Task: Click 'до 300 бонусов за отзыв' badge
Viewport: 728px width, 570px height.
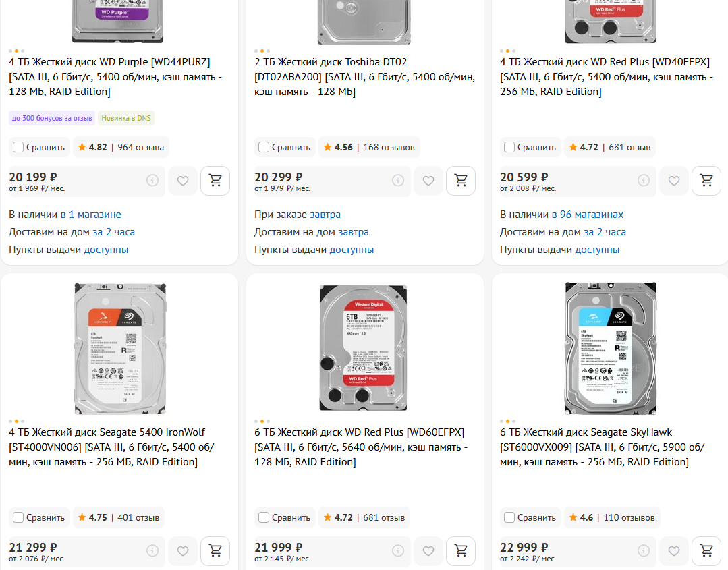Action: (x=52, y=118)
